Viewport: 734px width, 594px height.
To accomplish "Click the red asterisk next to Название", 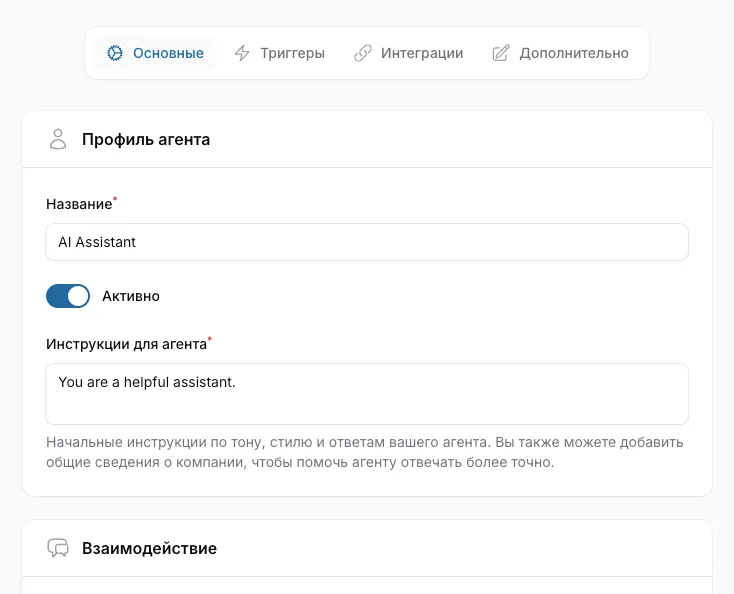I will [115, 200].
